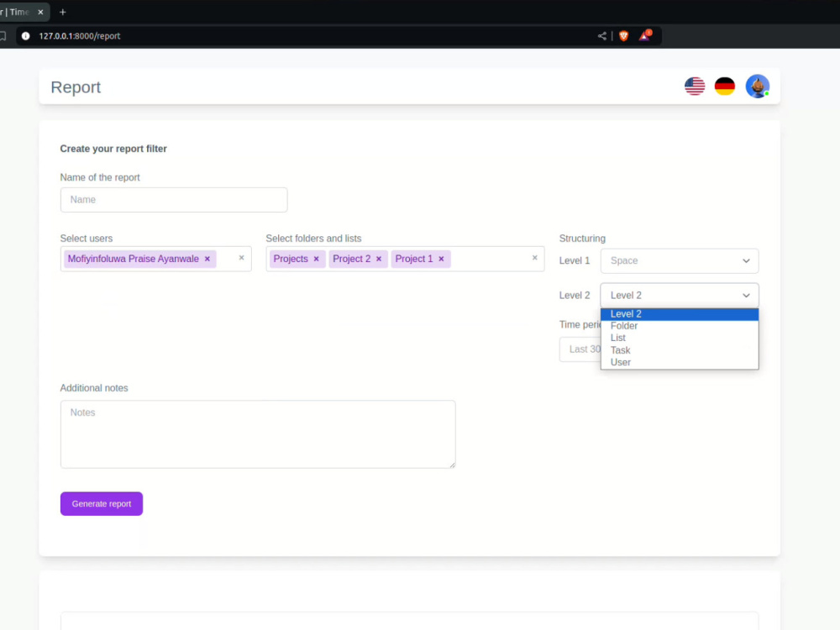This screenshot has height=630, width=840.
Task: Remove Mofiyinfoluwa Praise Ayanwale user tag
Action: pos(207,259)
